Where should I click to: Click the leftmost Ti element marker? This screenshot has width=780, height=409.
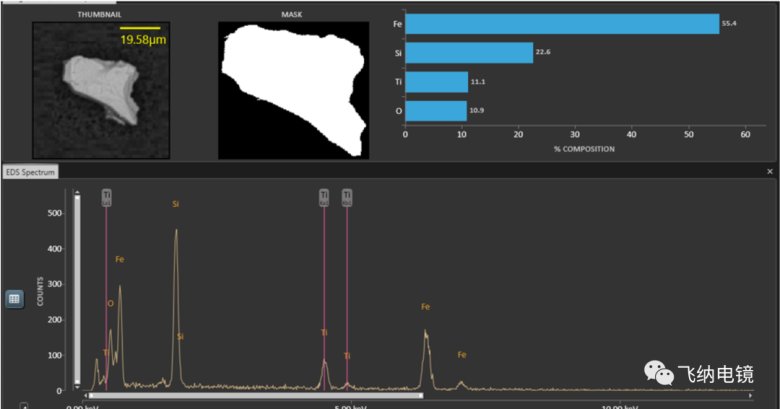pos(107,198)
